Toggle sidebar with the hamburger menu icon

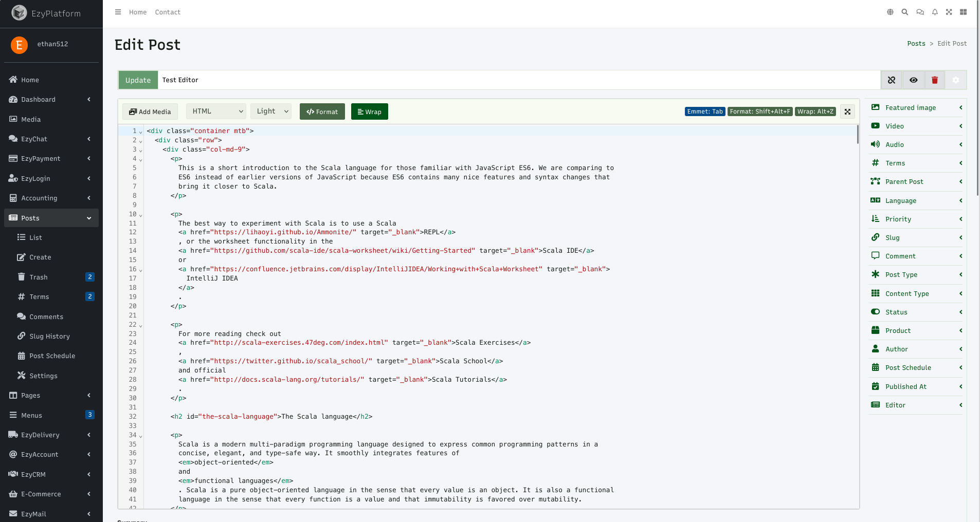click(118, 12)
